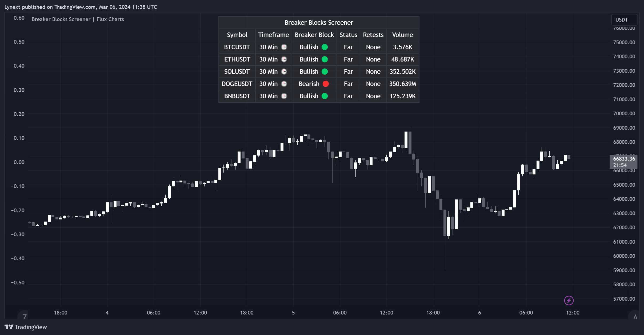Click the 350.639M volume value
This screenshot has width=644, height=335.
tap(402, 84)
